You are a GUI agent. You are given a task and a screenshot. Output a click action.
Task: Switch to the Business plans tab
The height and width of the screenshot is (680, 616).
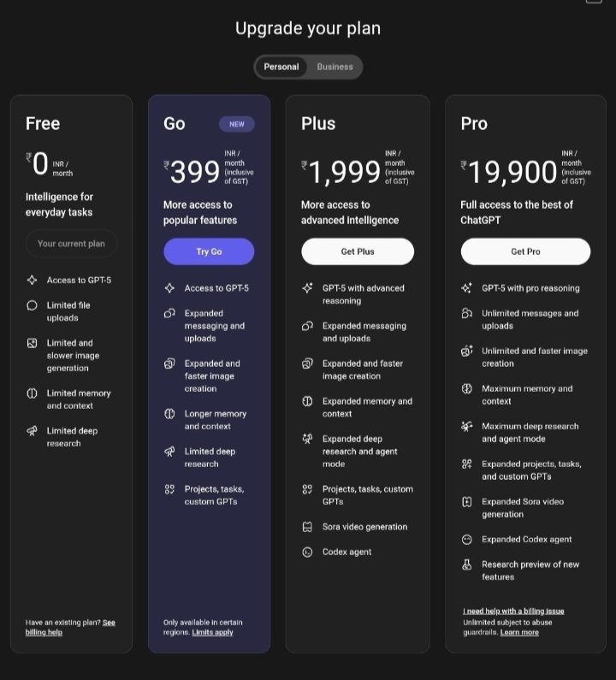(x=335, y=67)
